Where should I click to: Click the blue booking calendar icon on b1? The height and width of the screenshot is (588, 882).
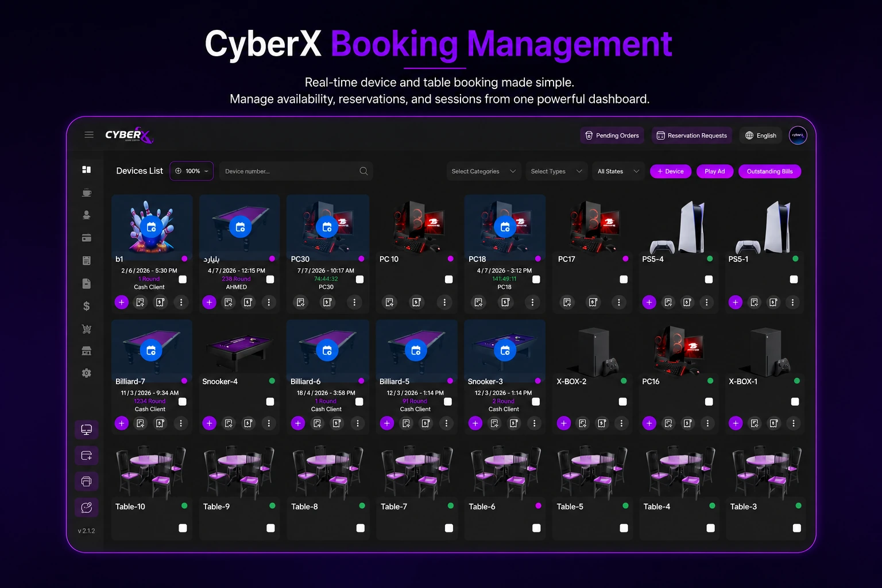click(x=152, y=227)
